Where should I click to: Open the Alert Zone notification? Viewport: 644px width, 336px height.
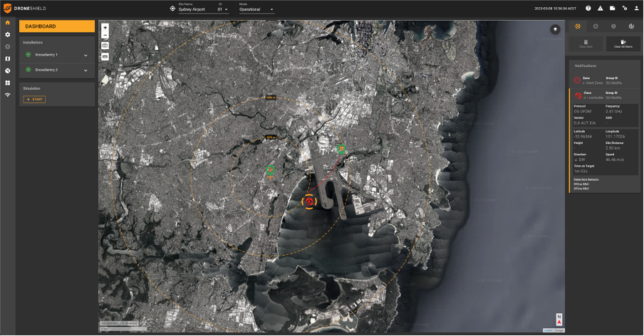point(605,80)
